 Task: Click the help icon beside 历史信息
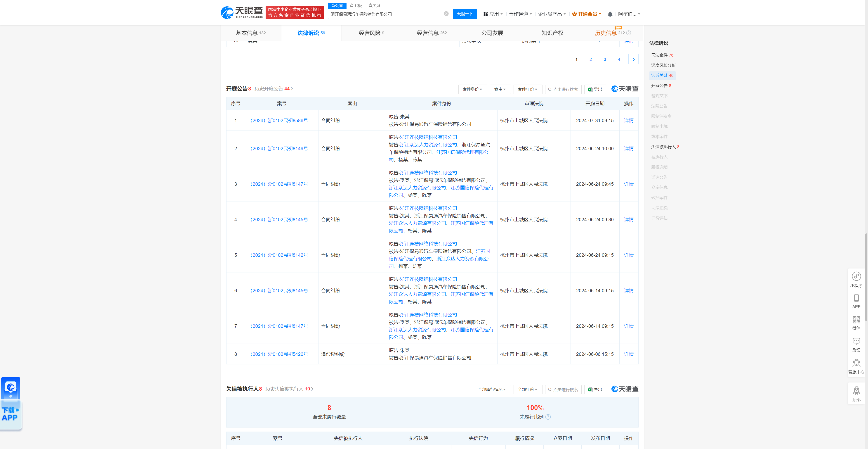[x=628, y=33]
